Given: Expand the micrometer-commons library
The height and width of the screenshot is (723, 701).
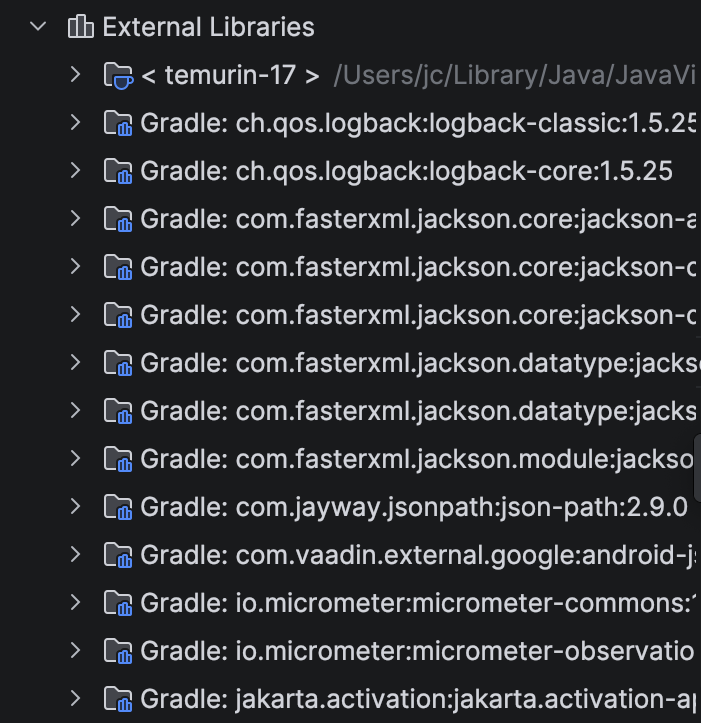Looking at the screenshot, I should (x=76, y=602).
